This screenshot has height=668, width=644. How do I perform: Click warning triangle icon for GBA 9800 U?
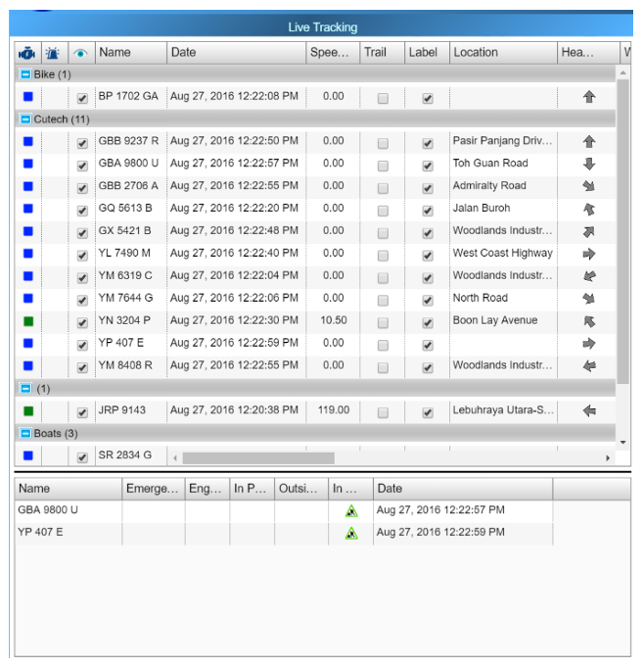click(x=350, y=510)
